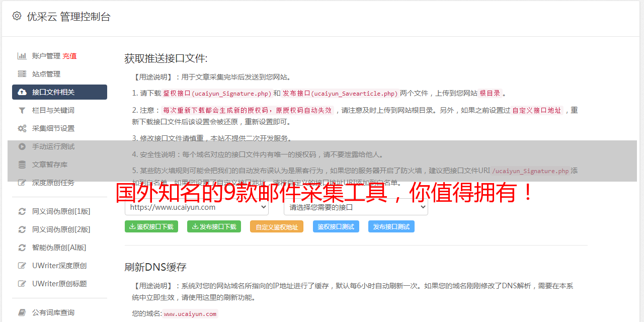644x322 pixels.
Task: Open the https://www.ucaiyun.com site dropdown
Action: pyautogui.click(x=197, y=207)
